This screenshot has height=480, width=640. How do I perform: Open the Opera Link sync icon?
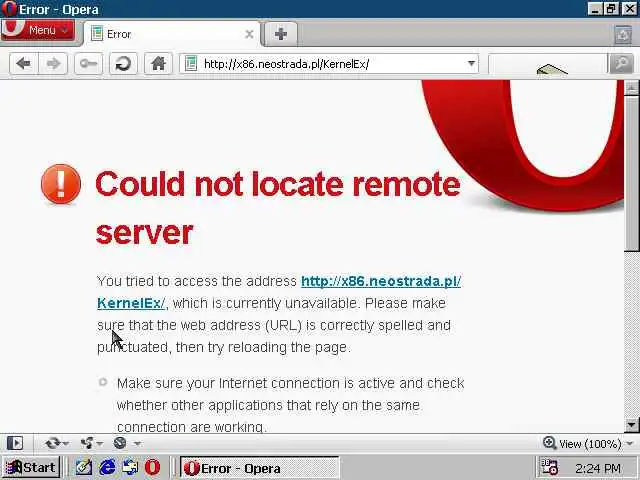[52, 443]
